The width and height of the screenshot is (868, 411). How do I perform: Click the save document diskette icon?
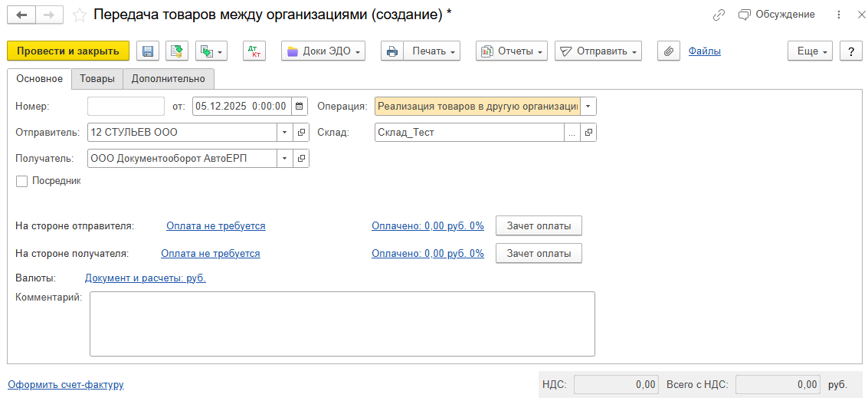tap(148, 51)
